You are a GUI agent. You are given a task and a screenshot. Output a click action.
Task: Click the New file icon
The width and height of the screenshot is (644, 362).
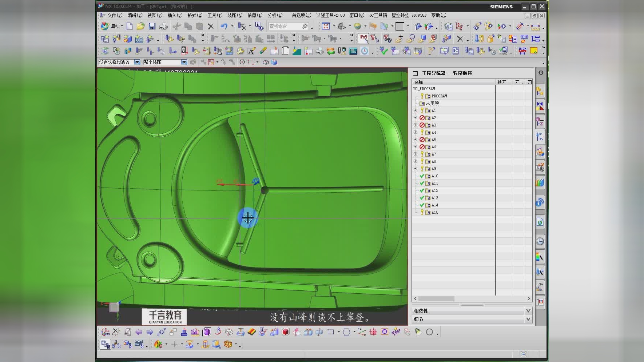click(x=130, y=26)
